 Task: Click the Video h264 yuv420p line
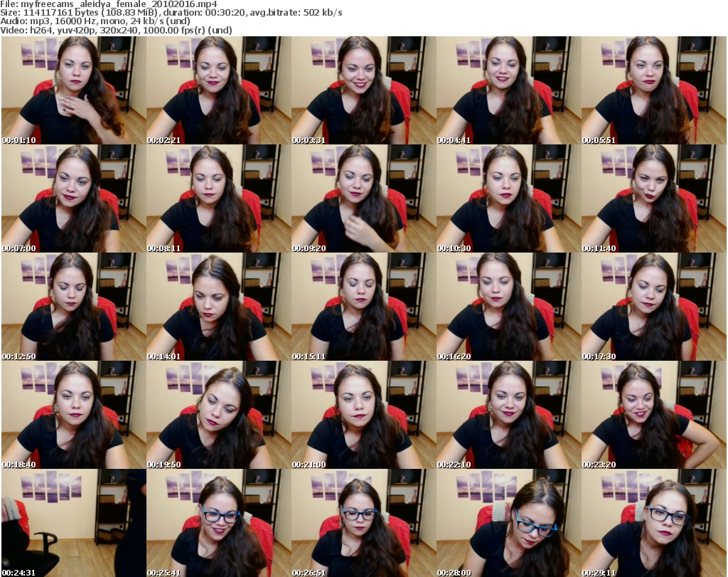point(116,30)
